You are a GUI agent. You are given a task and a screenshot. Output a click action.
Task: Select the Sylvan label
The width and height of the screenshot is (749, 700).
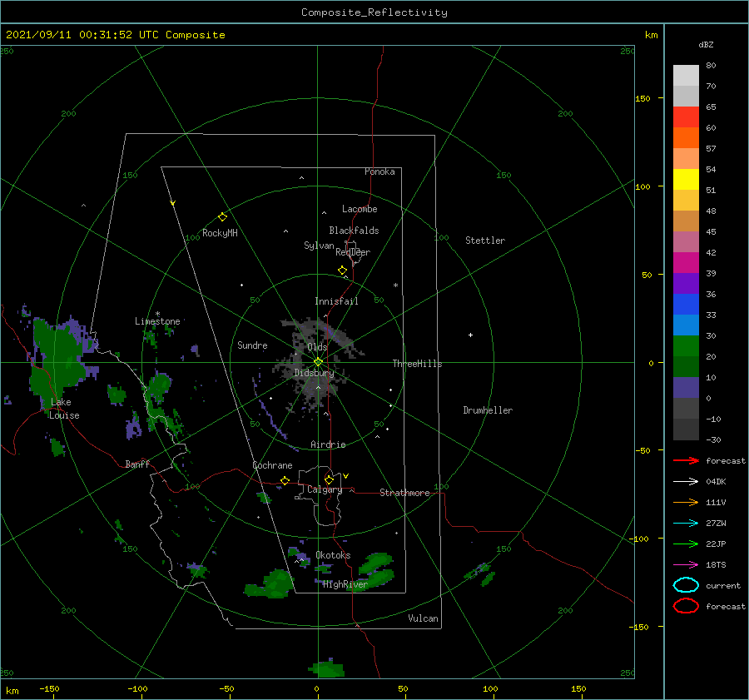319,246
